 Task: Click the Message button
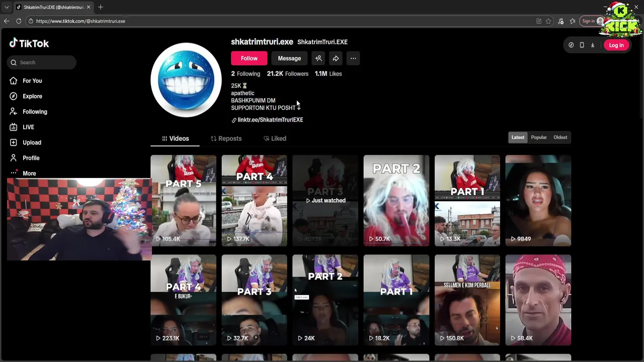point(289,58)
